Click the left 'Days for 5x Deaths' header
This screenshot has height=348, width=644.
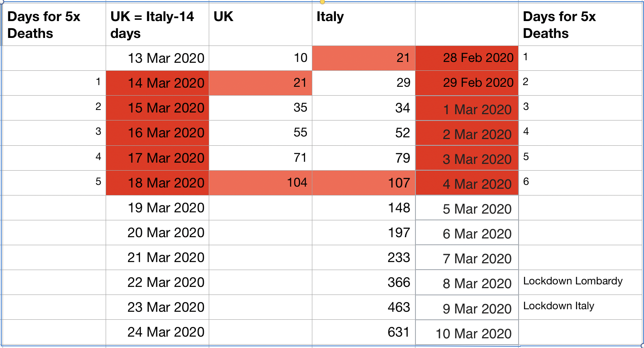54,25
